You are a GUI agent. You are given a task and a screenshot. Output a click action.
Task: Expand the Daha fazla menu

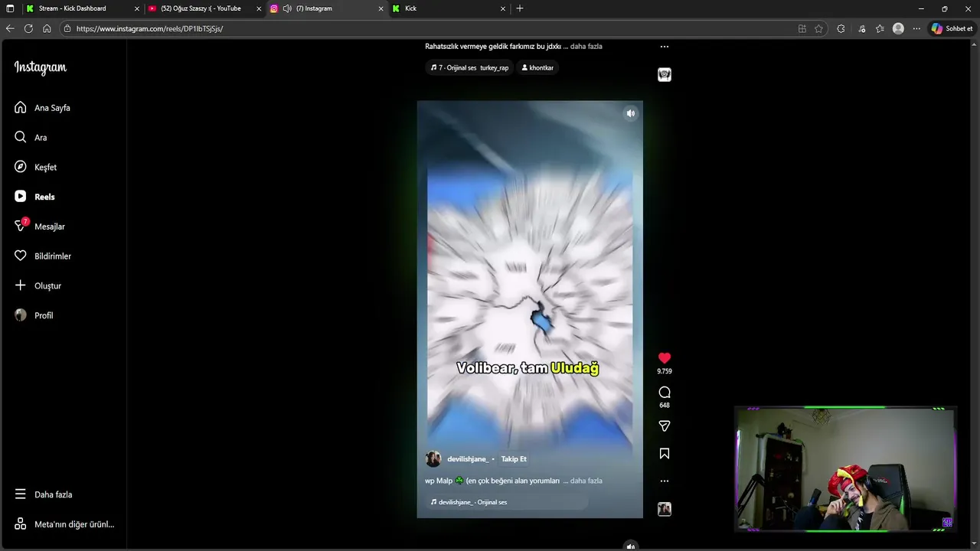click(x=44, y=494)
